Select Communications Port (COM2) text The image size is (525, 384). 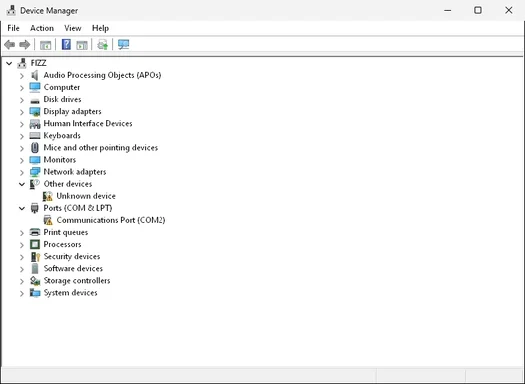(x=111, y=220)
